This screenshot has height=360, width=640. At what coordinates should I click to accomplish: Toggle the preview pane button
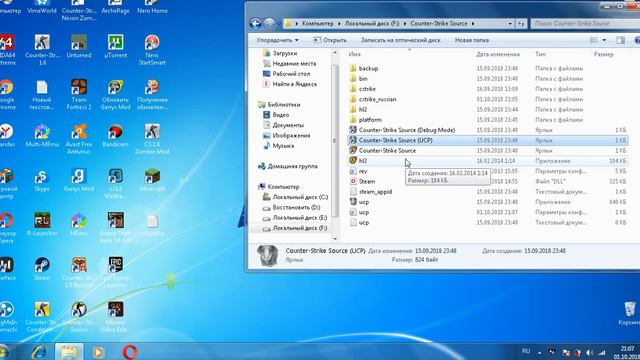[620, 40]
